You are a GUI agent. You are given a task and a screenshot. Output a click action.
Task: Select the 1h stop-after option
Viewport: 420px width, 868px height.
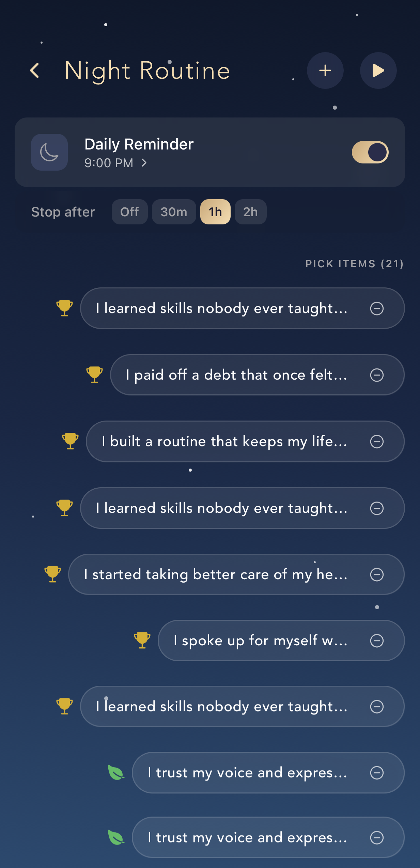[x=215, y=212]
